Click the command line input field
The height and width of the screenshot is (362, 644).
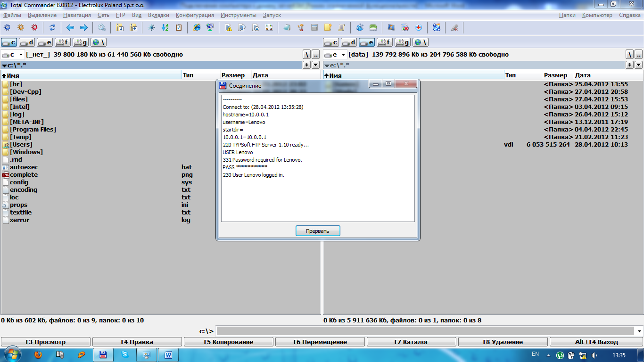point(425,331)
